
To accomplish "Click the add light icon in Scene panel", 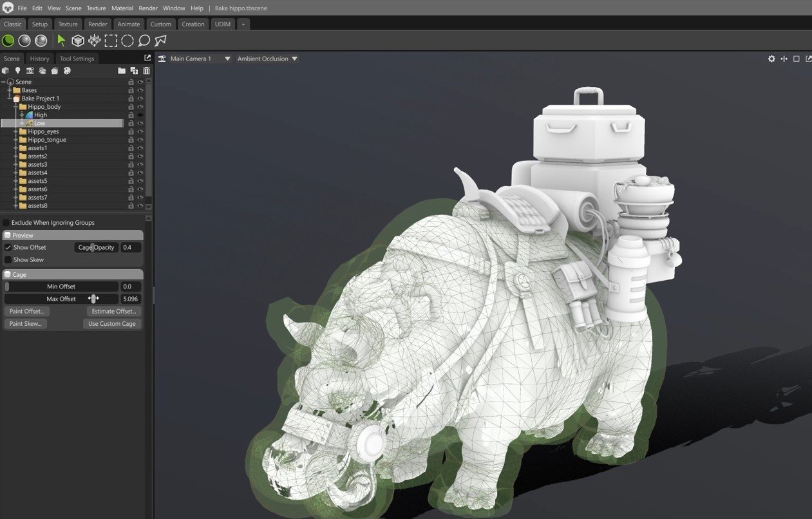I will point(17,71).
